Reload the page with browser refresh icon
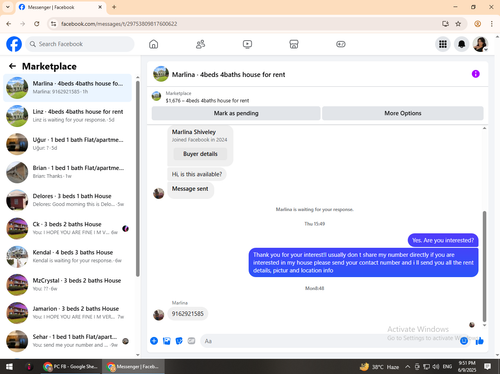 (x=37, y=24)
